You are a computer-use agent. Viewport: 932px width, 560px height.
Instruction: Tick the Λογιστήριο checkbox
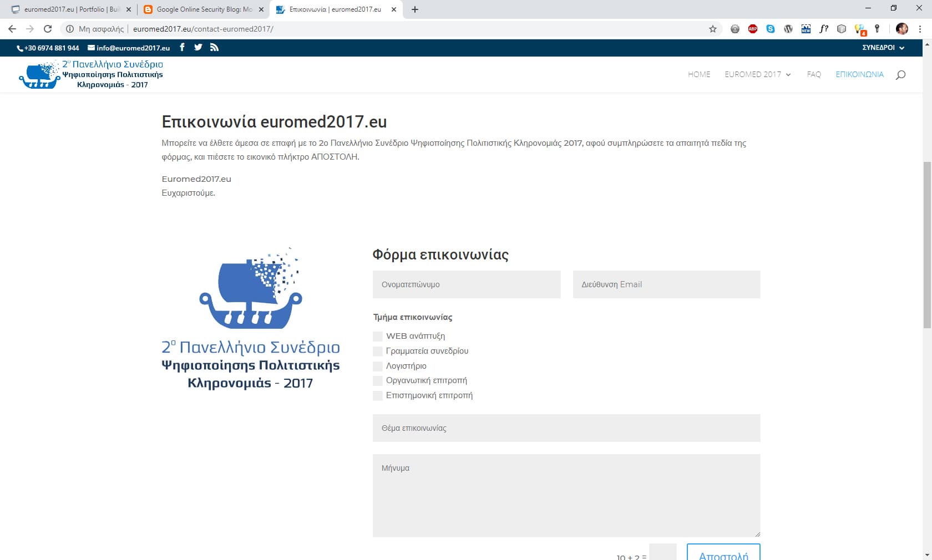(x=378, y=366)
